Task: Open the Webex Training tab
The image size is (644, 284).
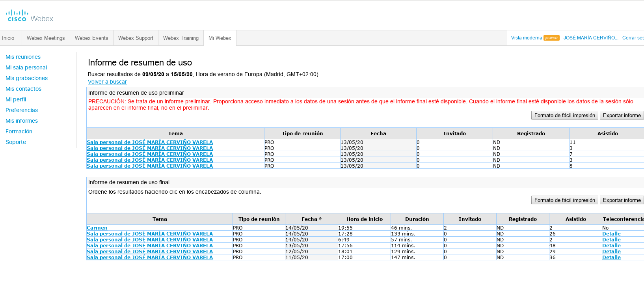Action: click(x=181, y=38)
